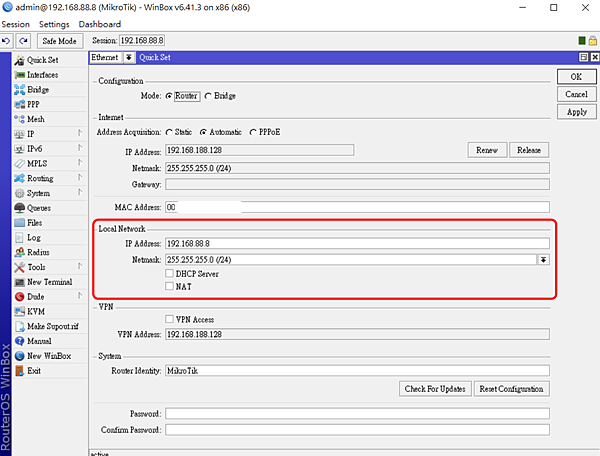Click the Routing sidebar icon

19,178
